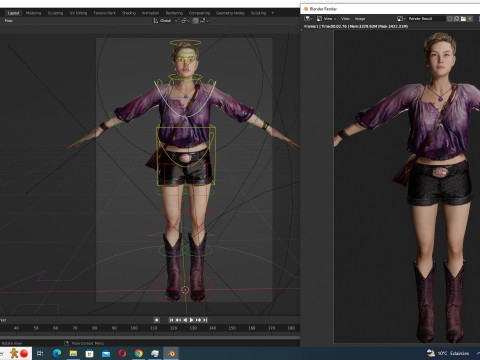Add a new workspace with plus button
Image resolution: width=480 pixels, height=360 pixels.
(272, 13)
